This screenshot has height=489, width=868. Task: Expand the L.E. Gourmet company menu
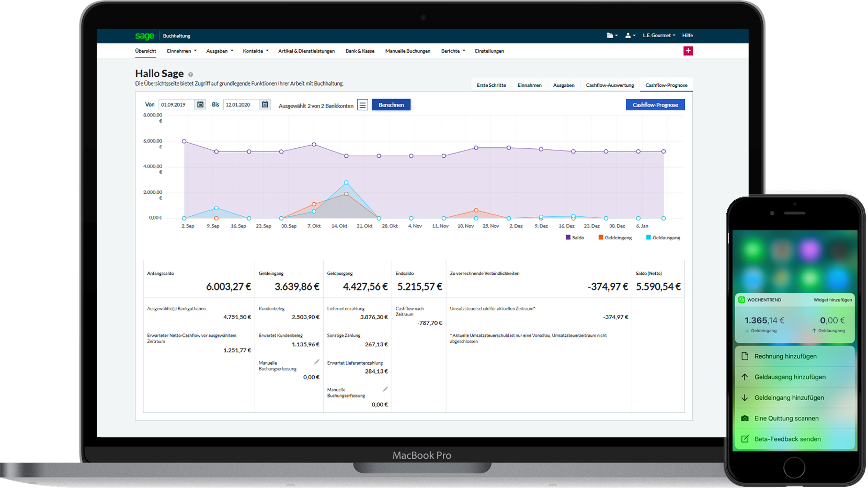(659, 36)
